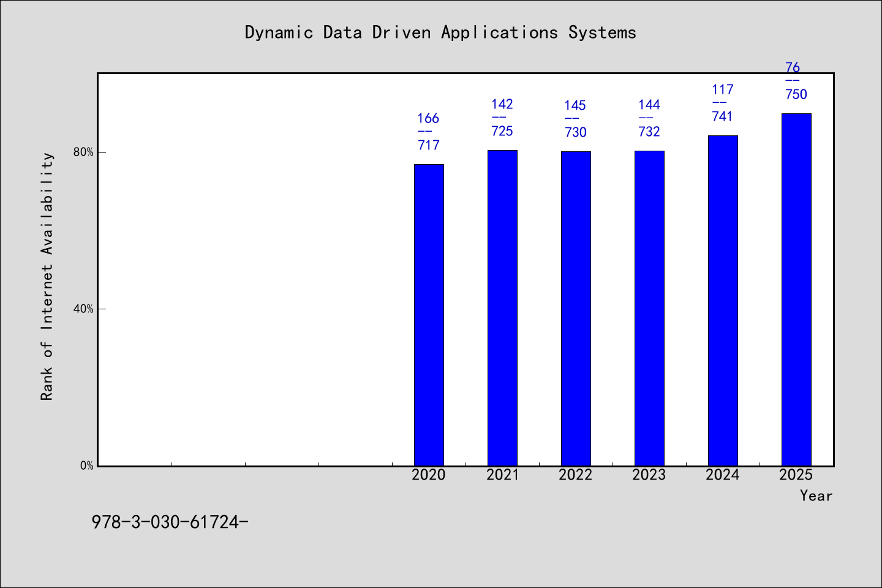Click the 80% y-axis tick label
Image resolution: width=882 pixels, height=588 pixels.
click(x=83, y=152)
